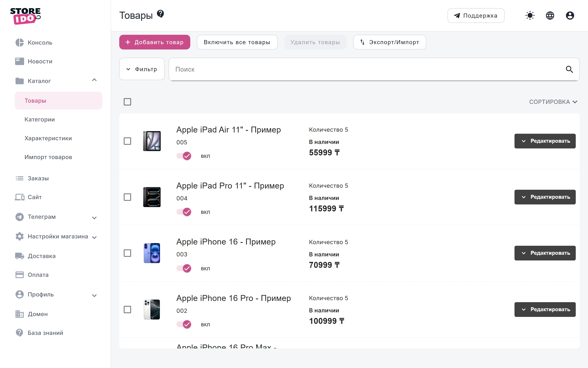588x368 pixels.
Task: Click the Включить все товары button
Action: click(237, 42)
